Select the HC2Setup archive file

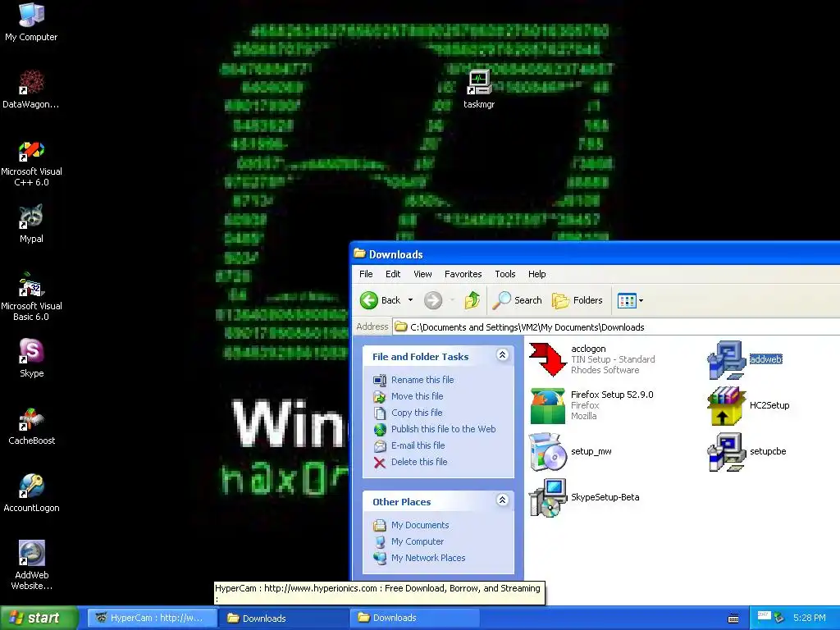[748, 405]
